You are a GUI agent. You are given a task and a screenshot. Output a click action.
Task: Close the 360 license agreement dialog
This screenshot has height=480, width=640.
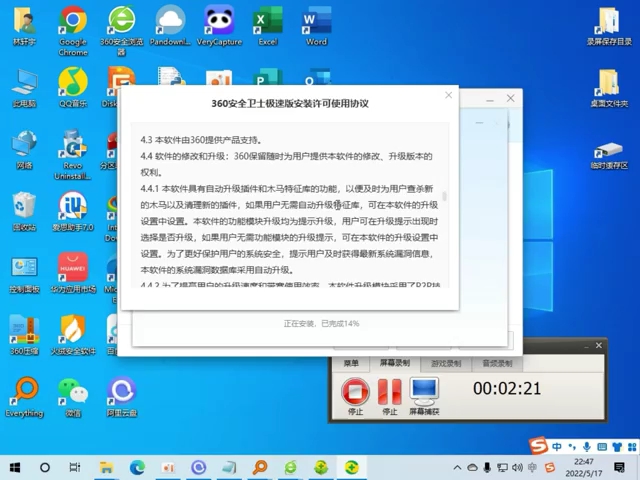coord(449,95)
